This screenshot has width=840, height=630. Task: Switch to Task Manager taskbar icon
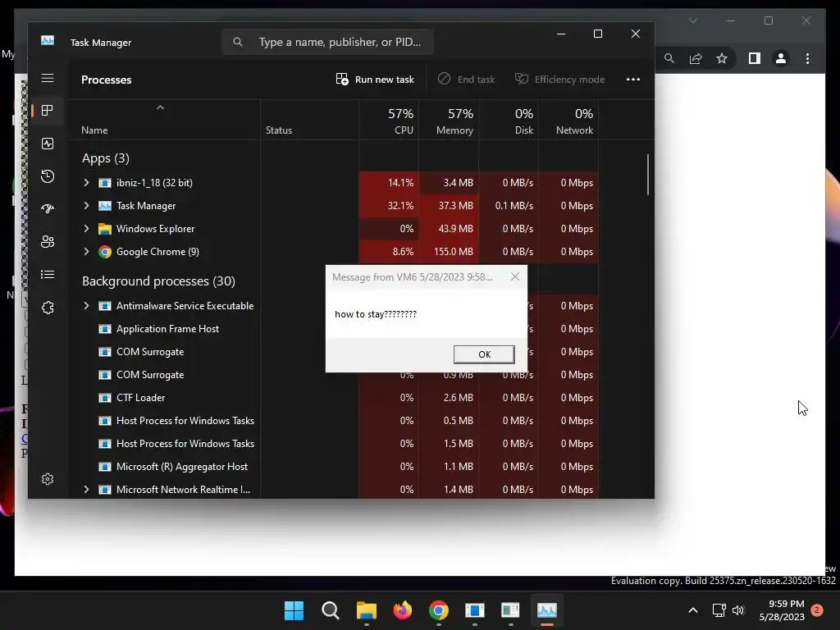click(547, 610)
